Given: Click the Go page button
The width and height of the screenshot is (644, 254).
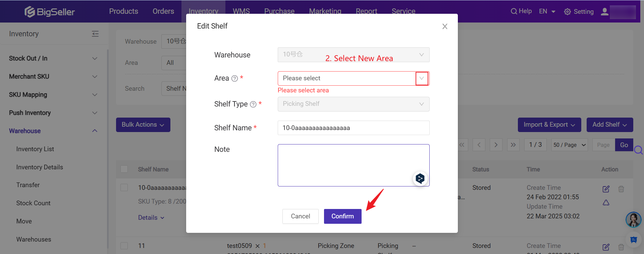Looking at the screenshot, I should point(624,145).
